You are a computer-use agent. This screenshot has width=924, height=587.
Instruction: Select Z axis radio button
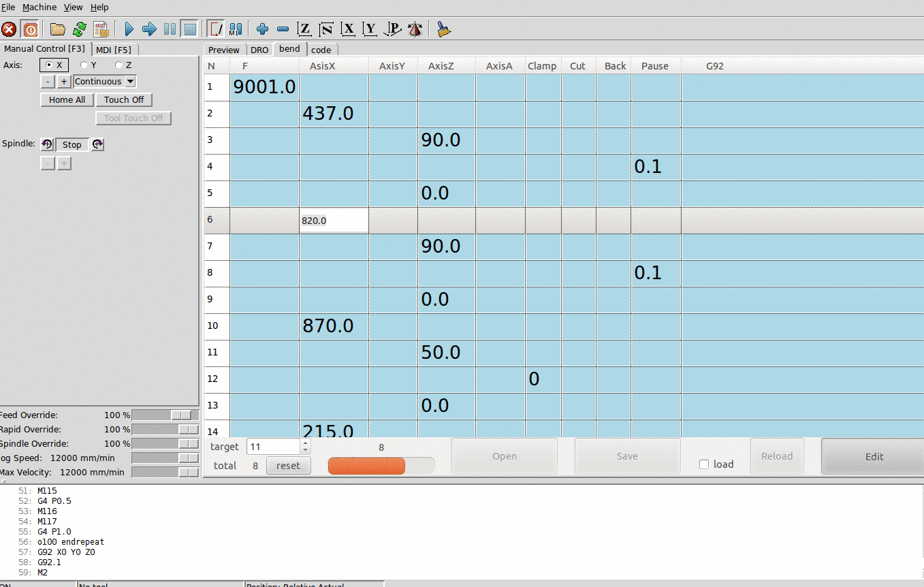point(123,65)
